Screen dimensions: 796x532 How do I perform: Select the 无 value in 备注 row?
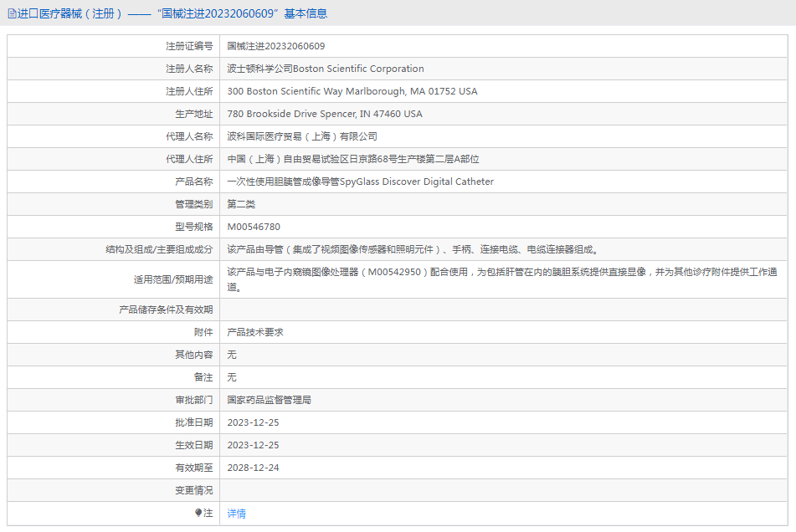232,377
